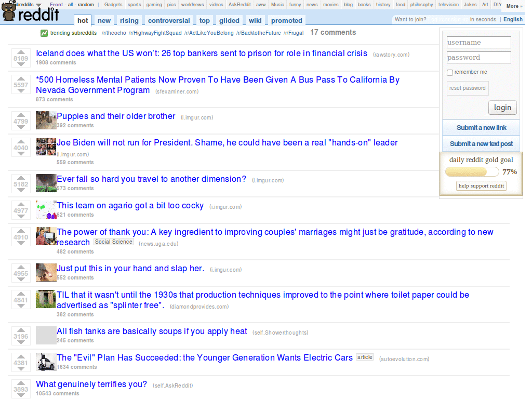This screenshot has height=399, width=532.
Task: Show more subreddits via More »
Action: tap(514, 6)
